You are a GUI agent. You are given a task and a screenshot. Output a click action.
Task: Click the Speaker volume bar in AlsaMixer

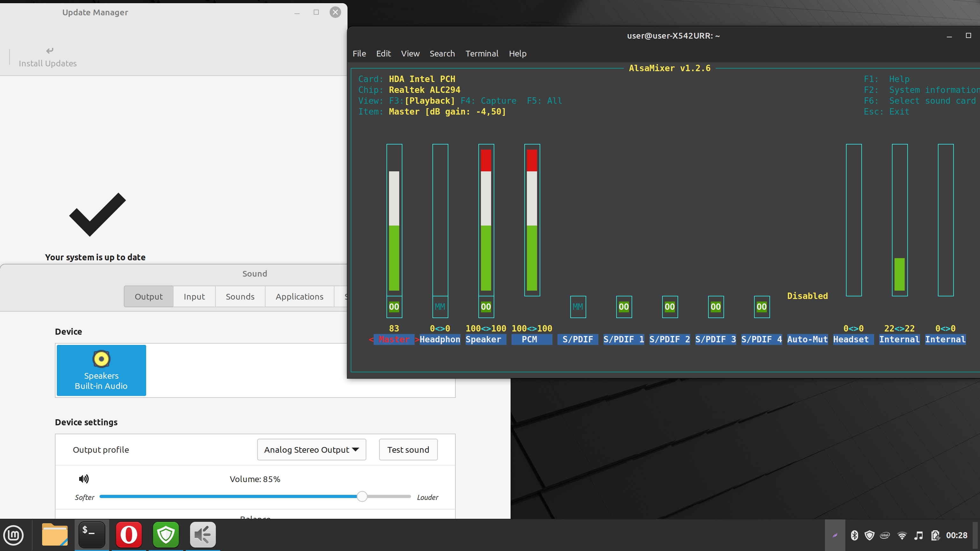[x=486, y=220]
